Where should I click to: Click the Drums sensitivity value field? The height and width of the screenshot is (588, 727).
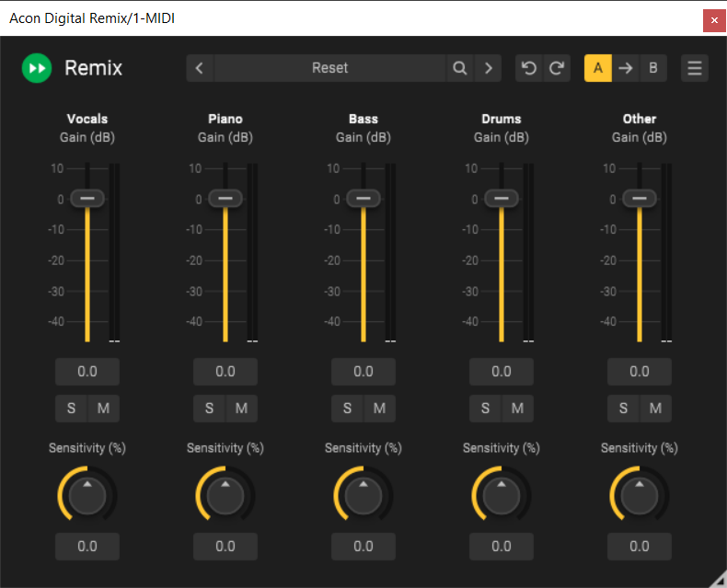click(x=502, y=547)
